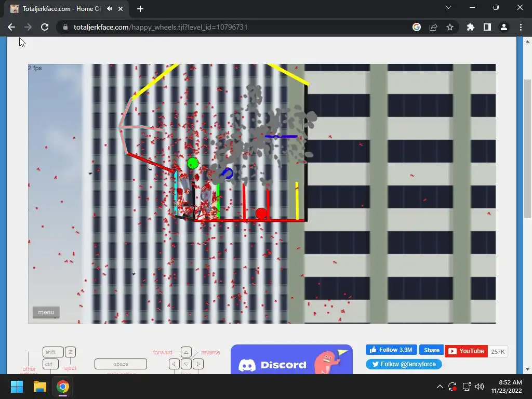This screenshot has width=532, height=399.
Task: Open network settings tray icon
Action: click(x=467, y=387)
